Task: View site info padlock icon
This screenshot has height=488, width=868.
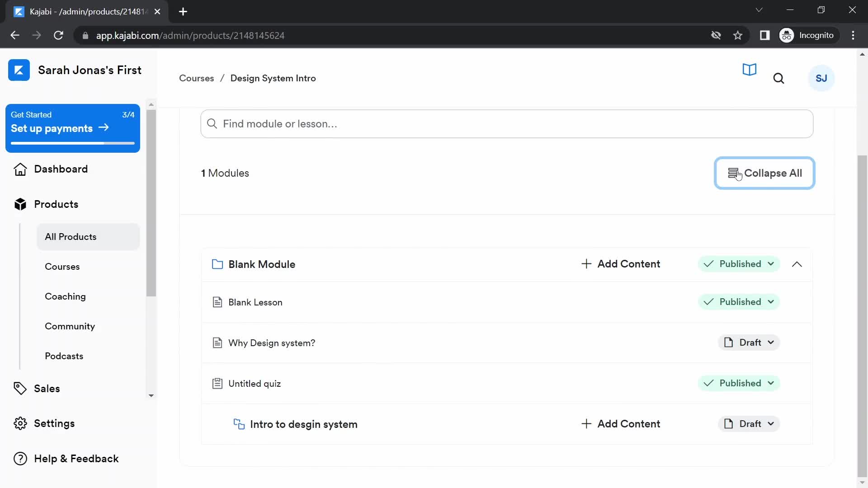Action: [x=85, y=35]
